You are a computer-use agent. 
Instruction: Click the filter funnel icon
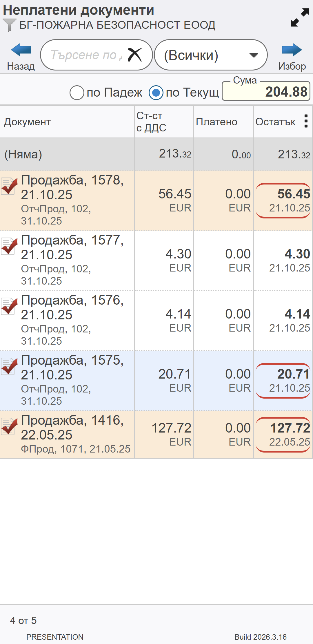[9, 25]
